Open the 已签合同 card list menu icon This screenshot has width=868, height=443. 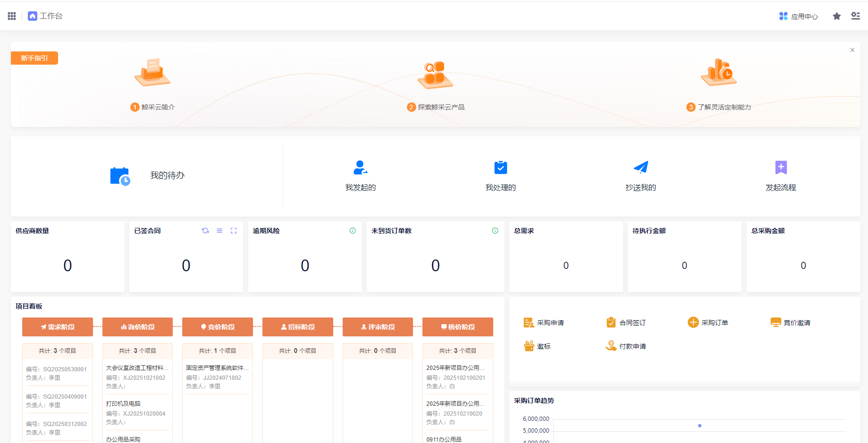coord(219,231)
